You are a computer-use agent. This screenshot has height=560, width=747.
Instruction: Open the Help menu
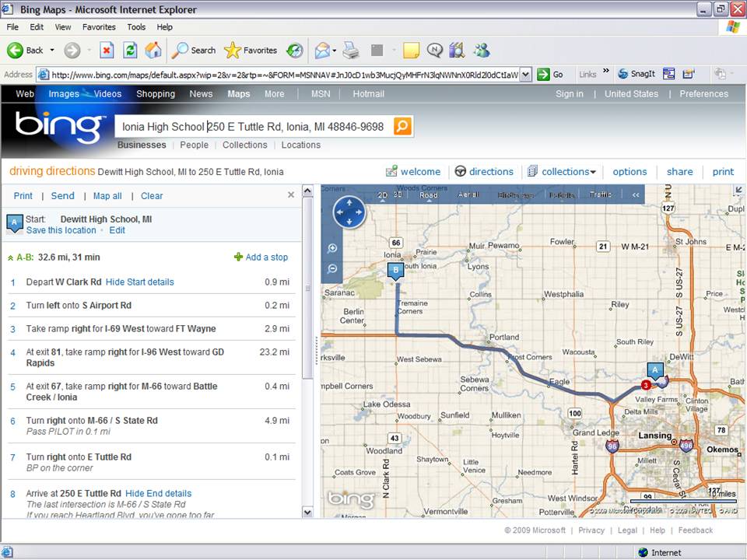(165, 27)
